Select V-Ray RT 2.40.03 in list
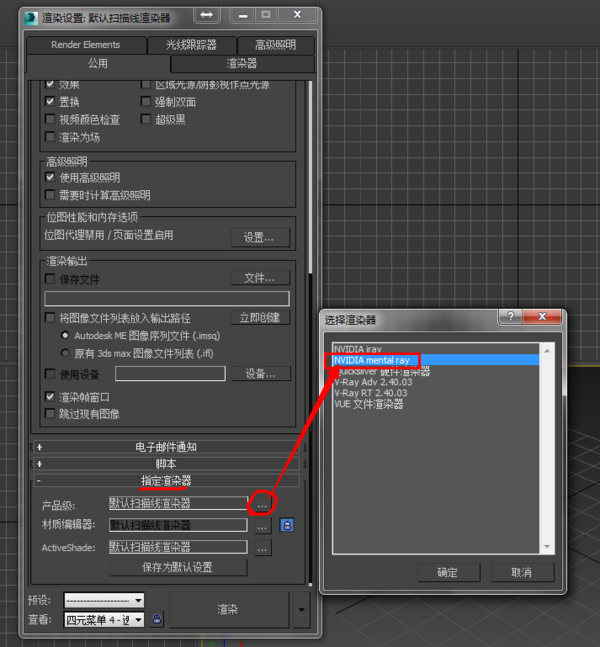 [436, 393]
